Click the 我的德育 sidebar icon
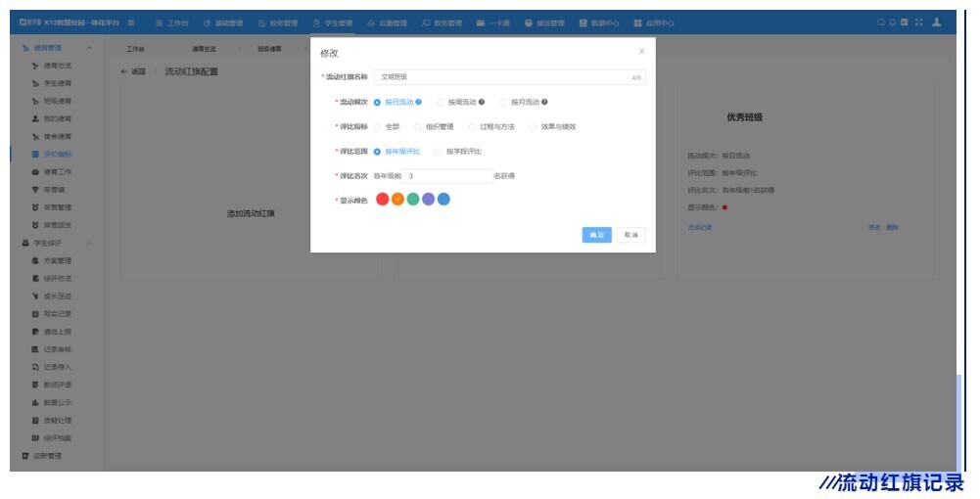Viewport: 980px width, 499px height. (35, 118)
